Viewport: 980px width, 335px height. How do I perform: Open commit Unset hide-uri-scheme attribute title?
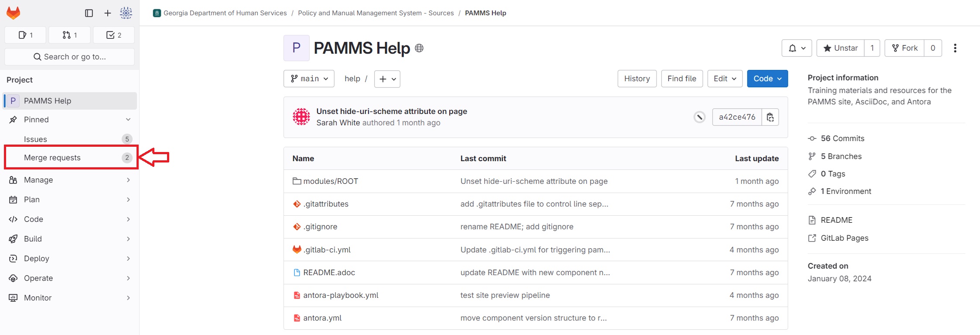[x=392, y=111]
